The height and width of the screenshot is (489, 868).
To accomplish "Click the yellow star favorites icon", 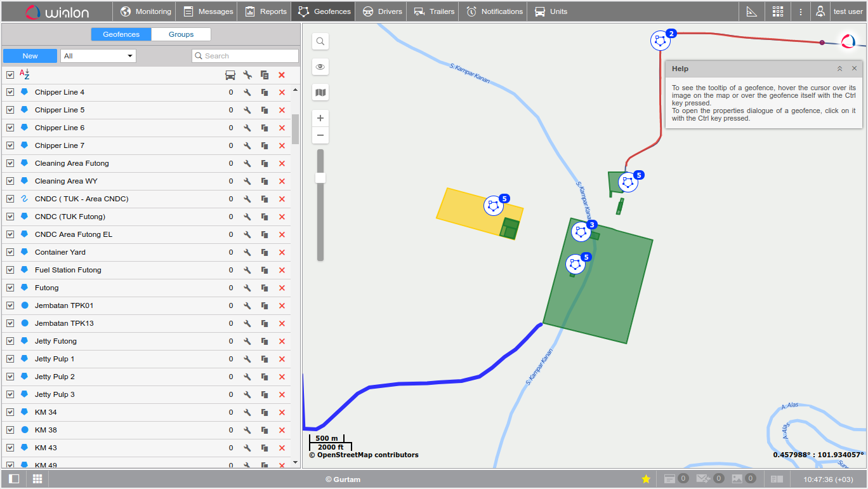I will [x=646, y=479].
